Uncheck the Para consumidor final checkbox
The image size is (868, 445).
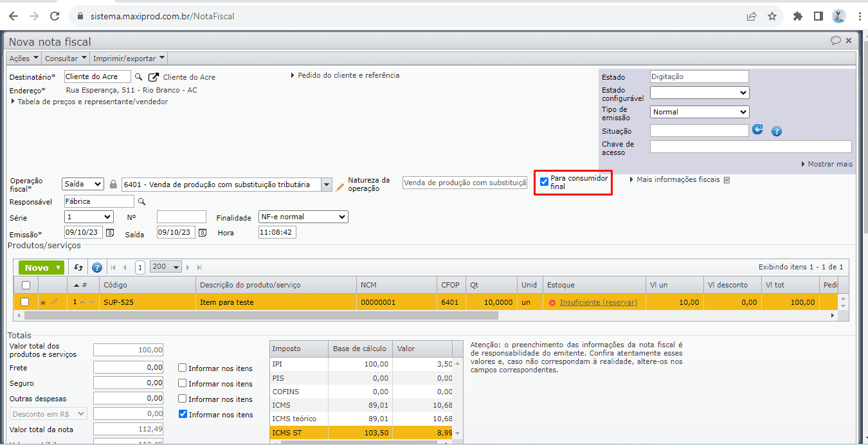tap(544, 182)
